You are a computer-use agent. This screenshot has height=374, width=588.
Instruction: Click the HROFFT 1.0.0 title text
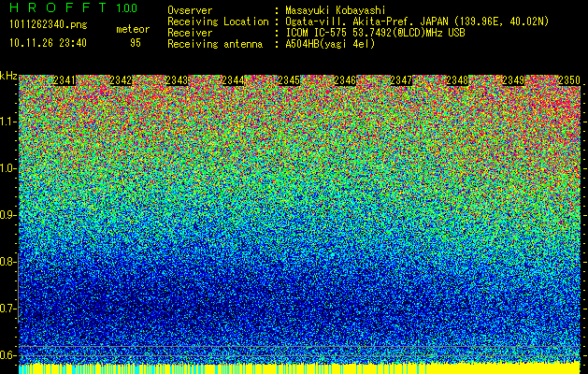tap(74, 7)
